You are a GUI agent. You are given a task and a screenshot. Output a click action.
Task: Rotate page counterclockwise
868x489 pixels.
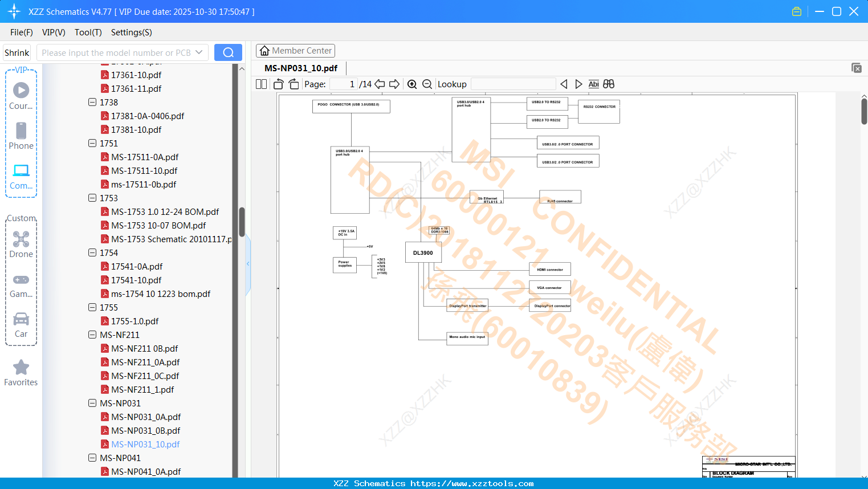pos(279,84)
